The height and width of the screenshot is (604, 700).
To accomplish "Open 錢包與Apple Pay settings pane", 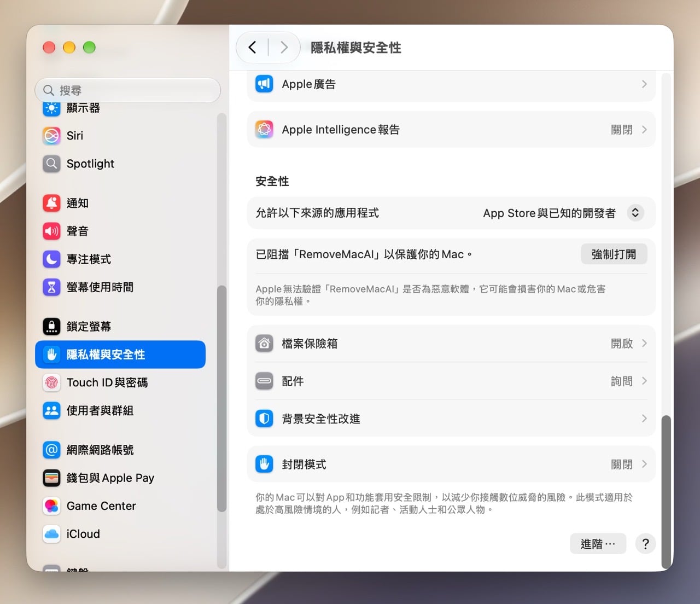I will click(120, 478).
